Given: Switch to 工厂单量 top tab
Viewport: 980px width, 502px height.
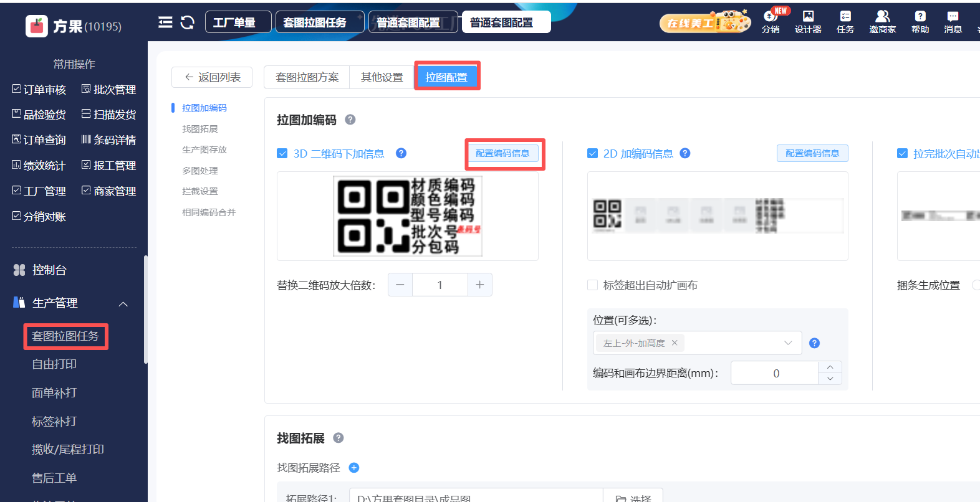Looking at the screenshot, I should (238, 22).
